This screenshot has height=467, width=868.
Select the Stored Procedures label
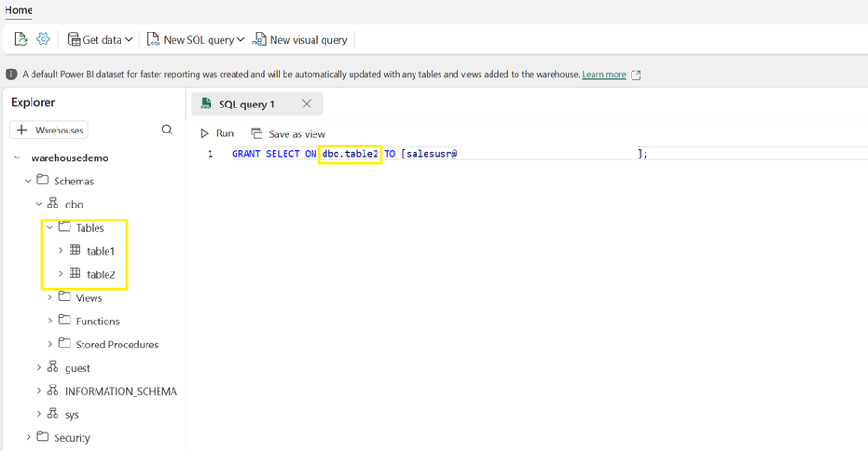(x=117, y=345)
